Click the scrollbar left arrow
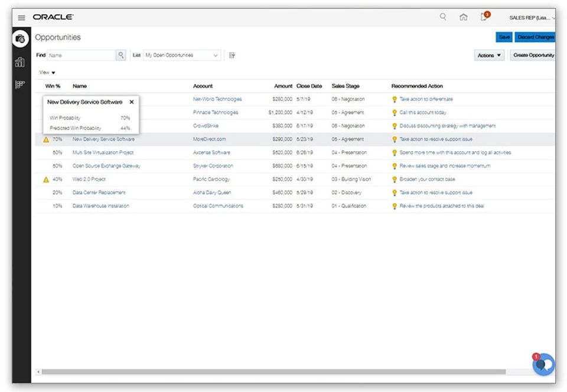The image size is (567, 392). pyautogui.click(x=38, y=372)
